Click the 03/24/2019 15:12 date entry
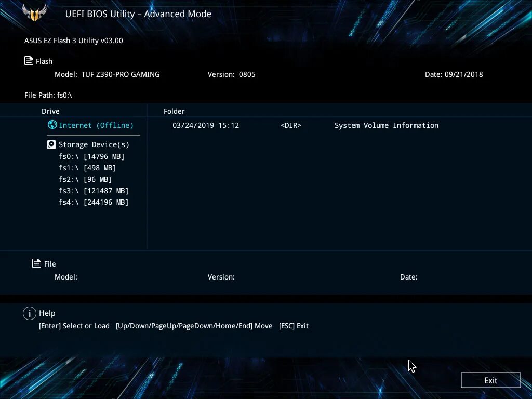532x399 pixels. 206,125
